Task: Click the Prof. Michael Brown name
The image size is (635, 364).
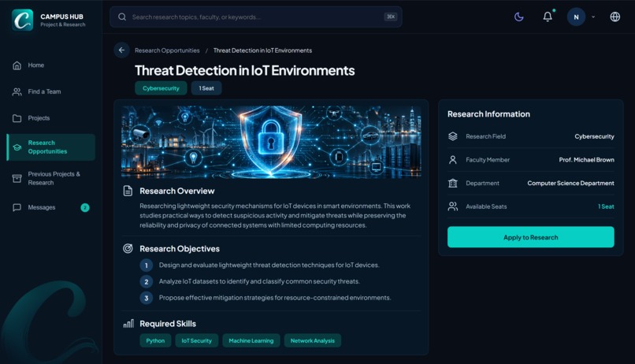Action: pos(586,160)
